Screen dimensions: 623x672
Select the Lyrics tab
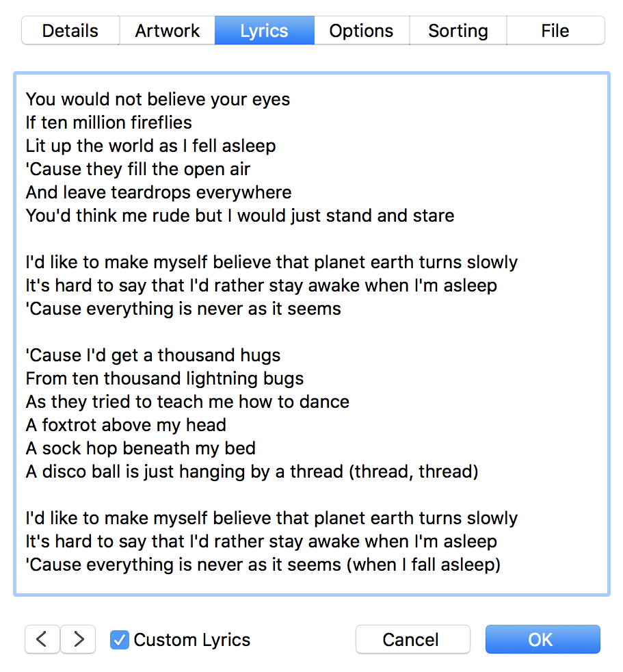click(x=265, y=30)
